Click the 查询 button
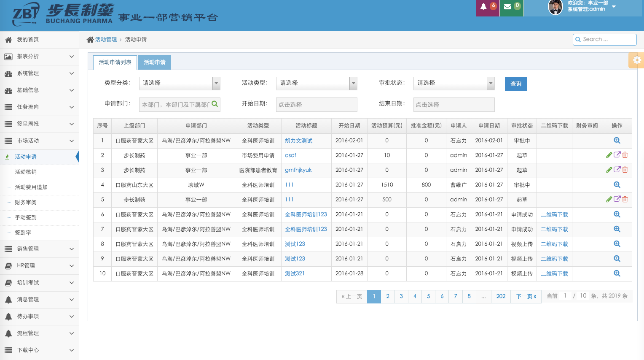The image size is (644, 360). [x=515, y=84]
